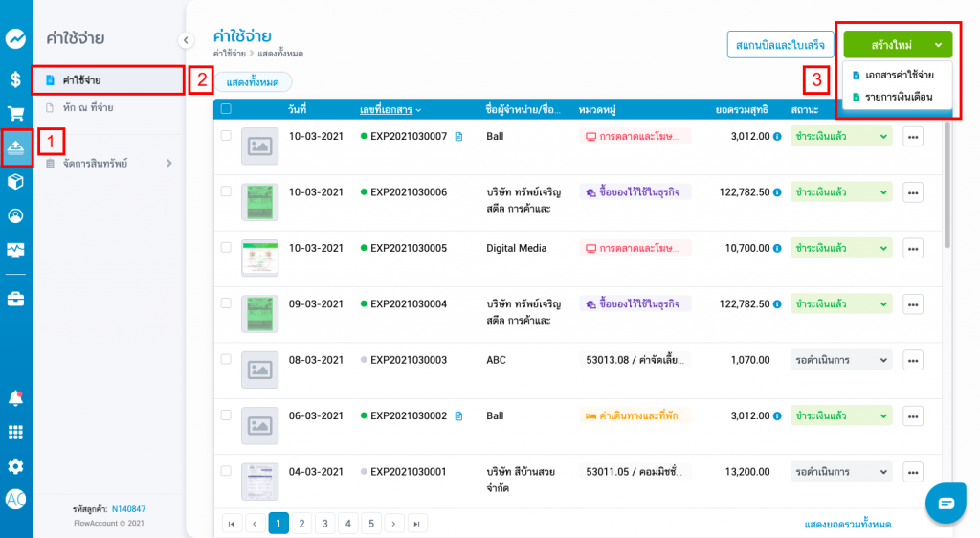
Task: Collapse the sidebar with the arrow button
Action: [186, 39]
